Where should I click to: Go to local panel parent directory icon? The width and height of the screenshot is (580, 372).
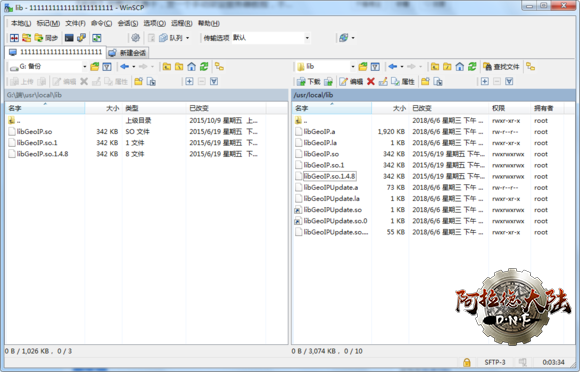pyautogui.click(x=167, y=67)
